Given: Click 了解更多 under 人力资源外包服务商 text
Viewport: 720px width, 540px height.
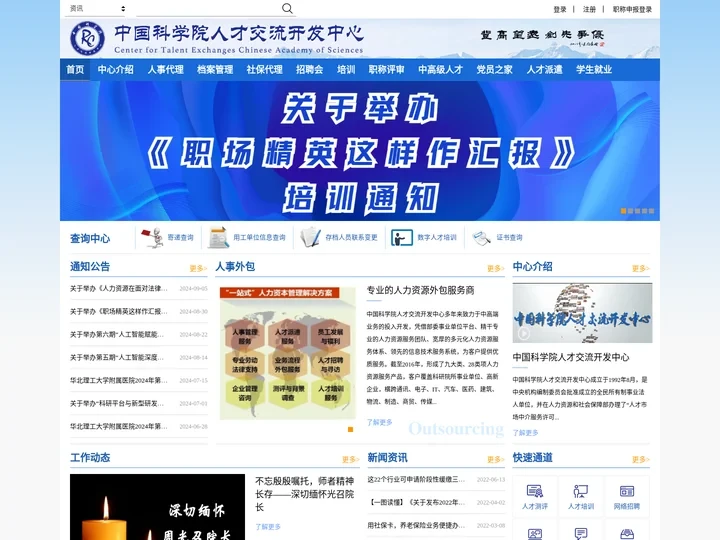Looking at the screenshot, I should pos(379,422).
